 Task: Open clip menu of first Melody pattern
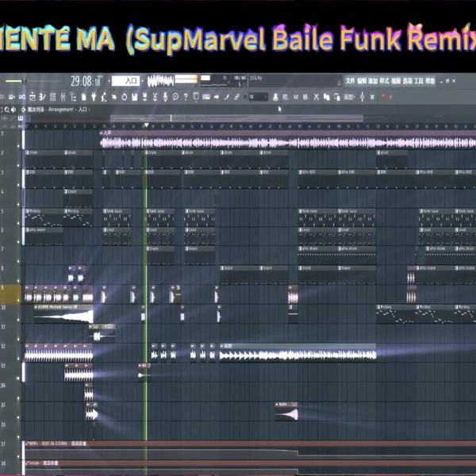(27, 211)
